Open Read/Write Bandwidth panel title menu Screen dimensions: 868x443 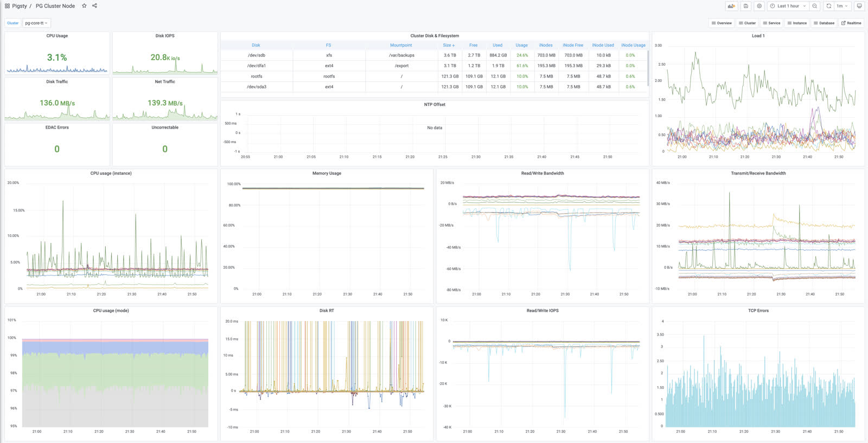(x=542, y=173)
